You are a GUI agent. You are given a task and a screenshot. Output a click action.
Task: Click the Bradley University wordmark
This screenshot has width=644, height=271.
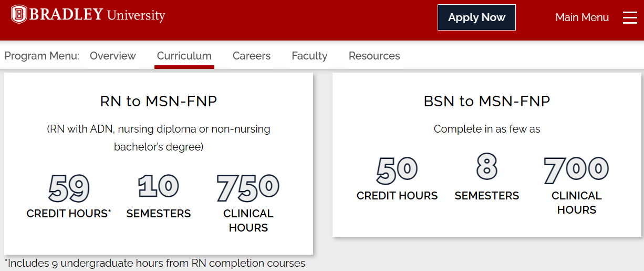click(x=97, y=15)
